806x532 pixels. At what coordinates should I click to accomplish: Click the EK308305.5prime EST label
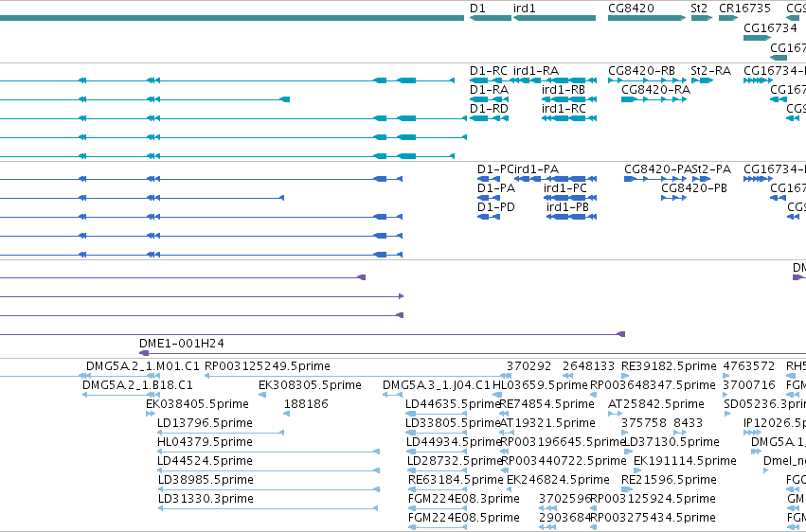coord(310,385)
